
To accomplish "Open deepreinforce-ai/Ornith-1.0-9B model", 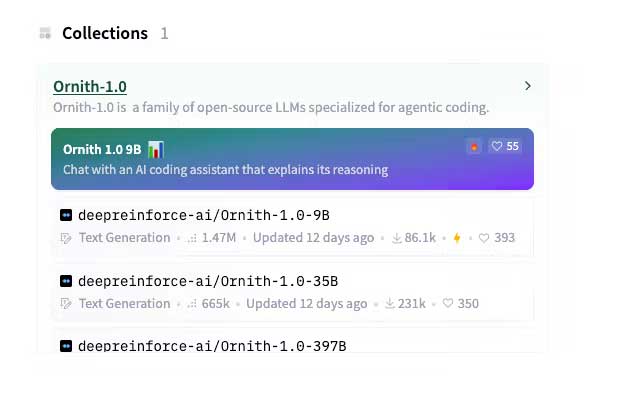I will (x=204, y=215).
